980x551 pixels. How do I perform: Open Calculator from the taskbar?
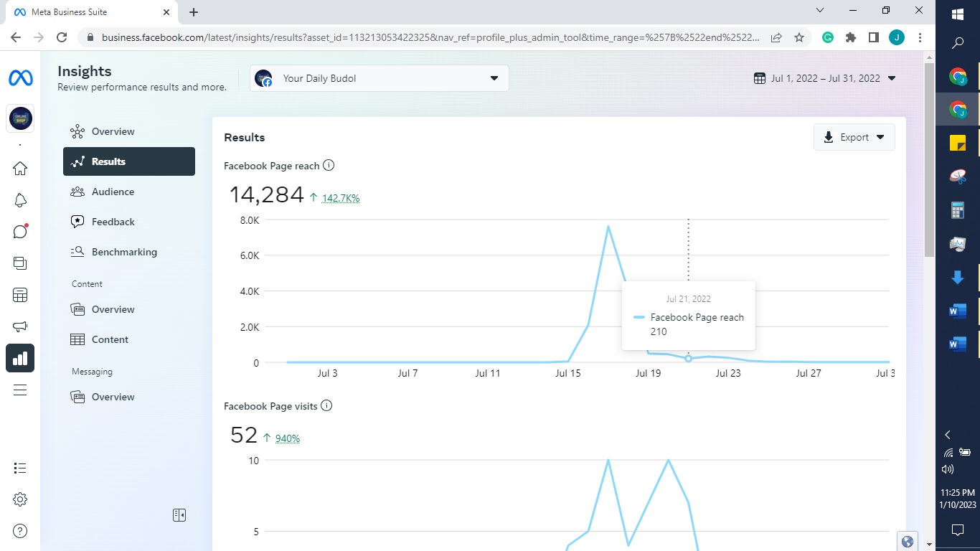coord(958,210)
